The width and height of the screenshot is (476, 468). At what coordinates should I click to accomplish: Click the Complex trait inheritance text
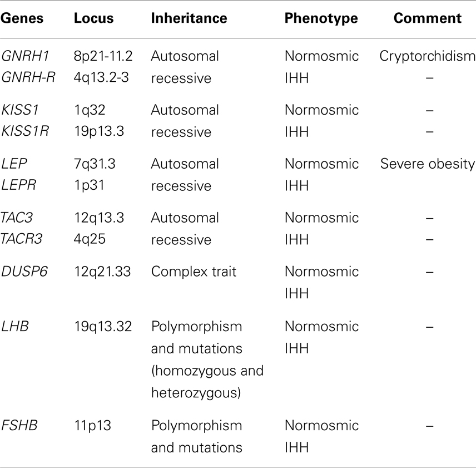click(194, 272)
